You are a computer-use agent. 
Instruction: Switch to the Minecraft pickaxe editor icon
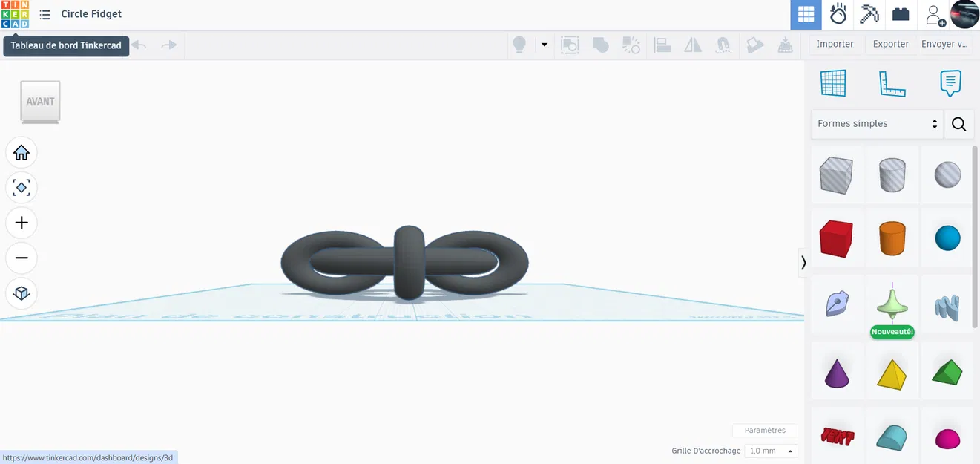[869, 14]
